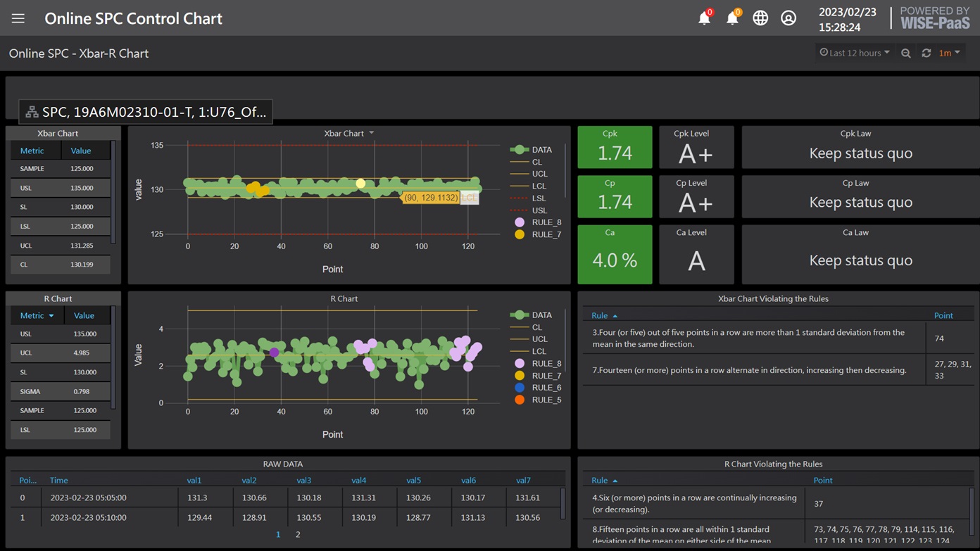Viewport: 980px width, 551px height.
Task: Click the purple rule point in R Chart
Action: 275,352
